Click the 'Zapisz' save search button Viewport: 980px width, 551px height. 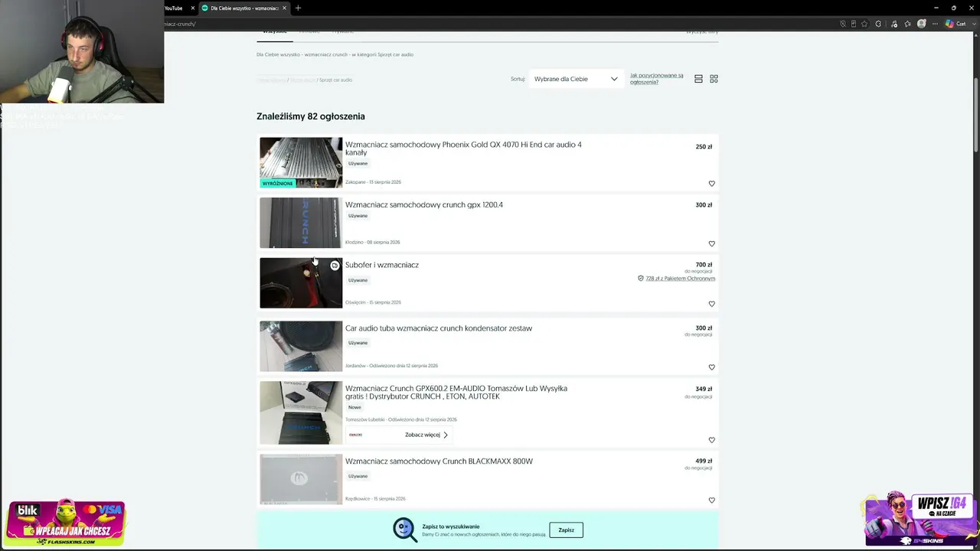(567, 530)
